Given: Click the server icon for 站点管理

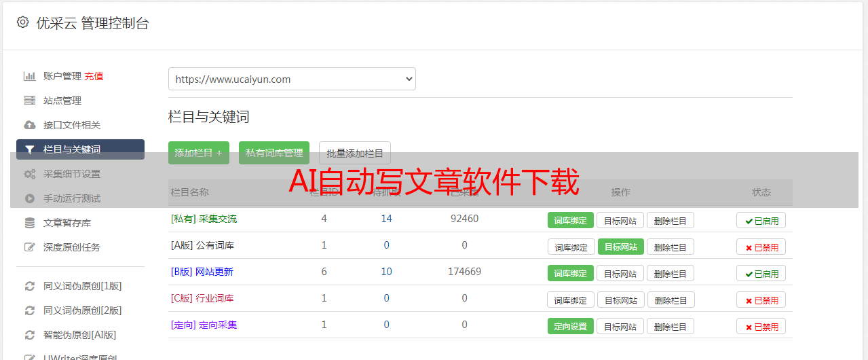Looking at the screenshot, I should tap(30, 101).
